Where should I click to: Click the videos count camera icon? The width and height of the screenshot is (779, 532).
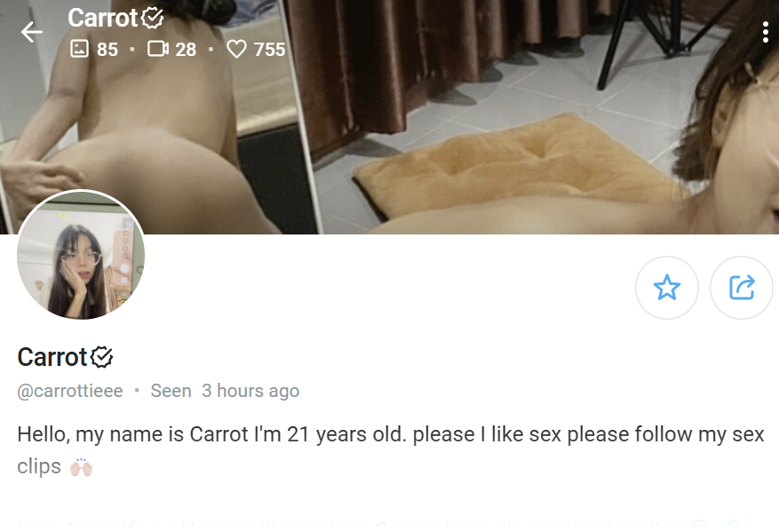(158, 49)
